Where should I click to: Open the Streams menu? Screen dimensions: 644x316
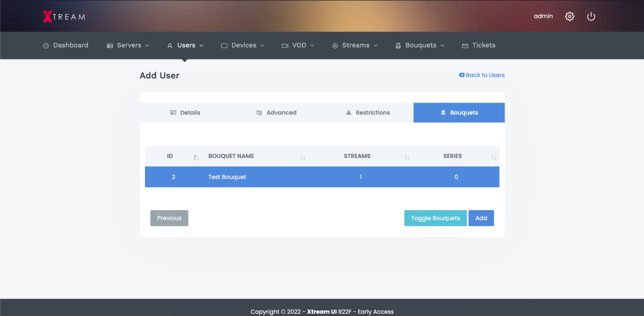click(x=355, y=45)
